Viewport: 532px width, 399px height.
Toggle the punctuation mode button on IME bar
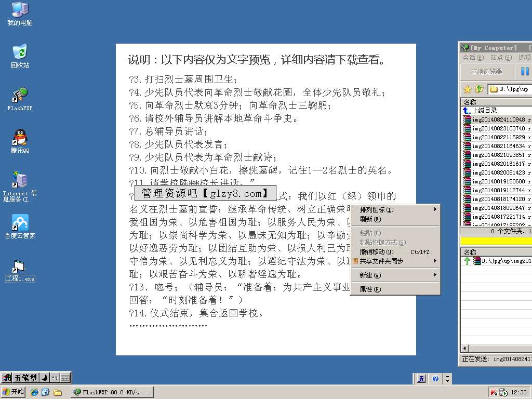55,378
